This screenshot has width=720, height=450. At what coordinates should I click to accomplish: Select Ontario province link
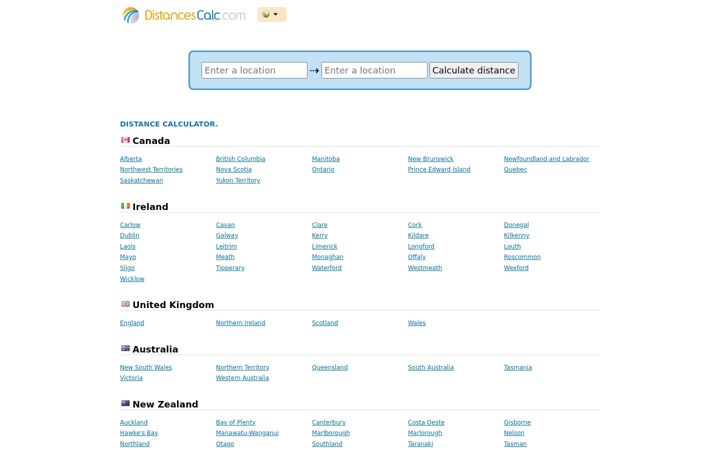(x=323, y=169)
